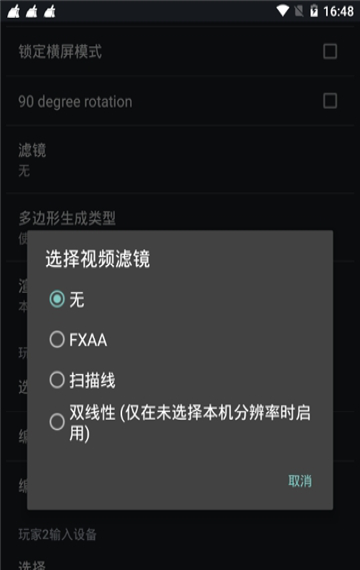Tap 取消 to dismiss dialog

pyautogui.click(x=300, y=481)
